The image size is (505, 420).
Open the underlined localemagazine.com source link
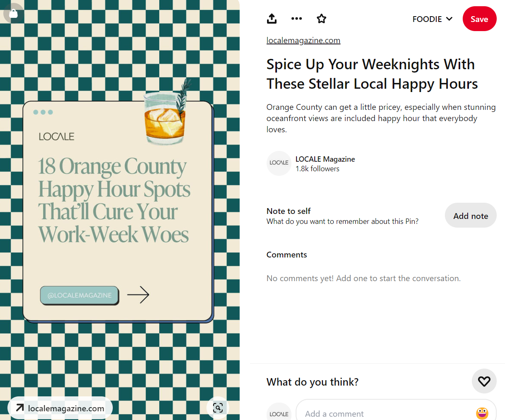[x=303, y=40]
